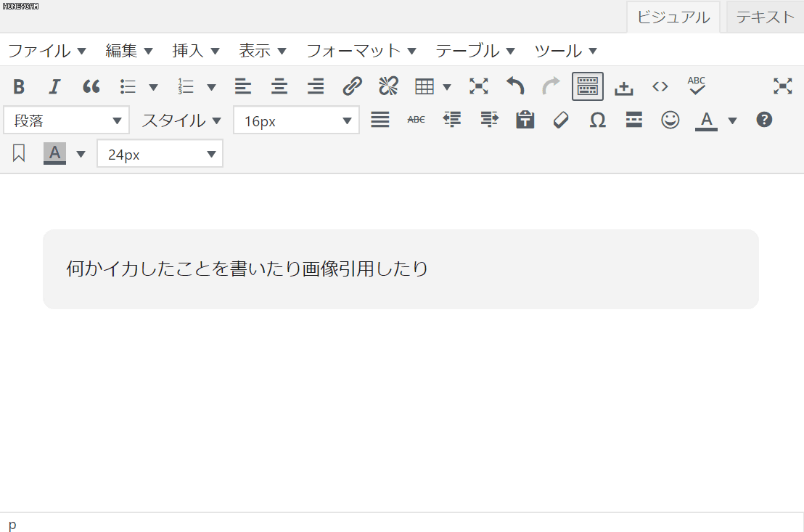Viewport: 804px width, 532px height.
Task: Remove link with the unlink icon
Action: [388, 86]
